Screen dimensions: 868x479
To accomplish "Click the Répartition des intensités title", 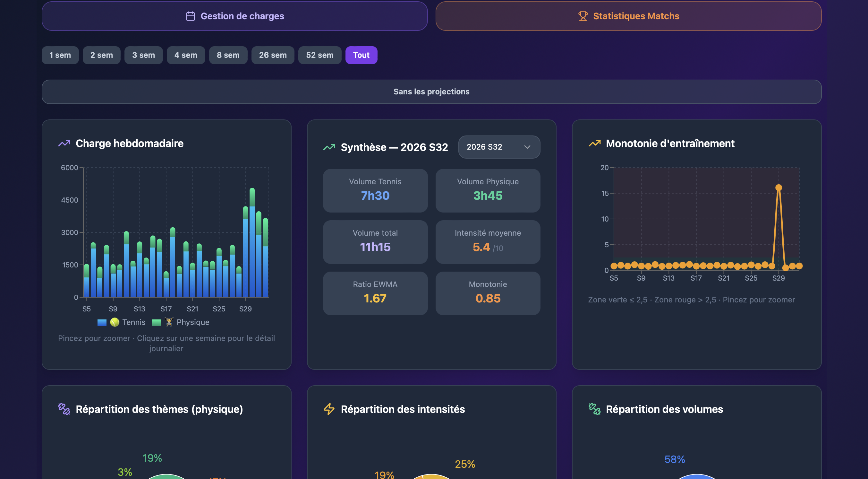I will pos(403,409).
